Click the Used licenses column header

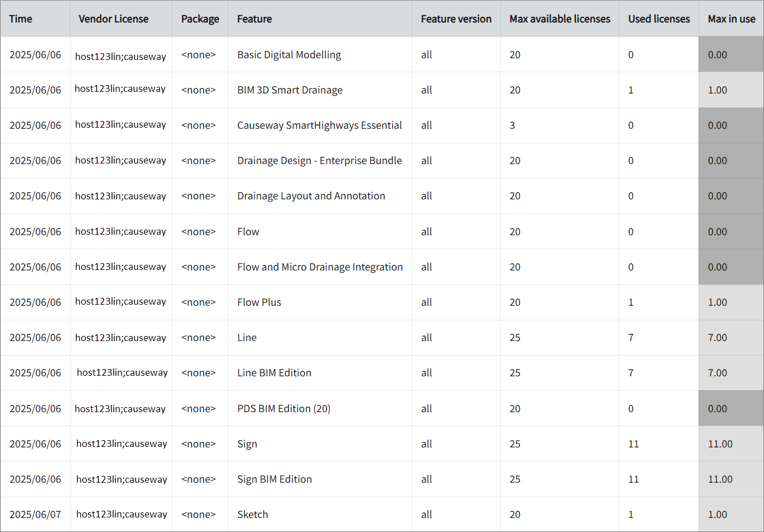pyautogui.click(x=659, y=18)
